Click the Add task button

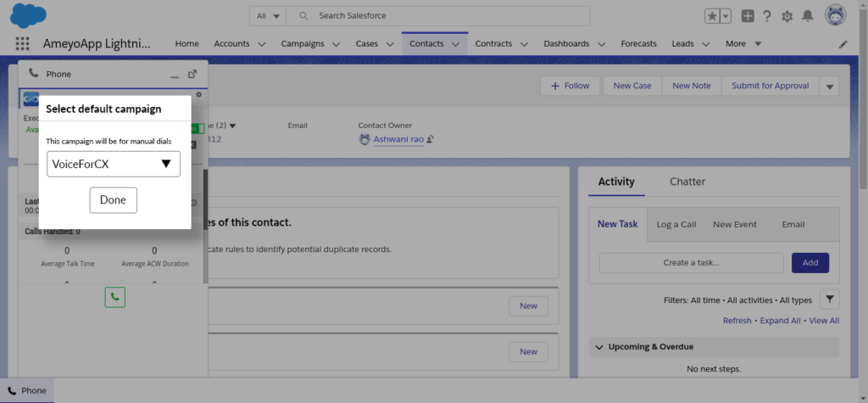click(810, 263)
